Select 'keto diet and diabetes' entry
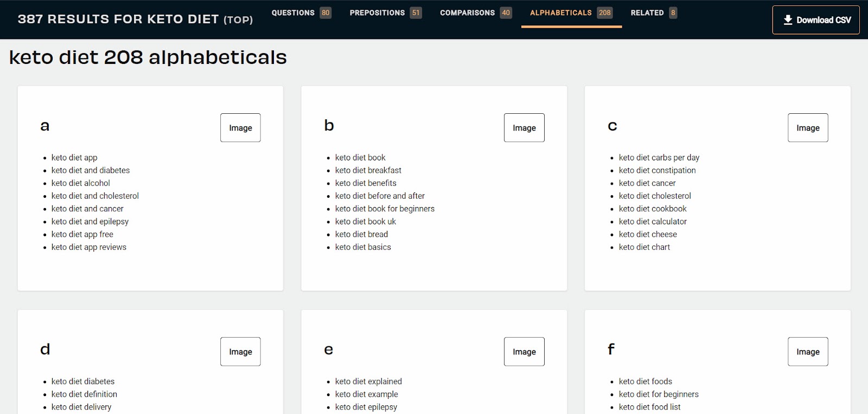The height and width of the screenshot is (414, 868). click(91, 170)
